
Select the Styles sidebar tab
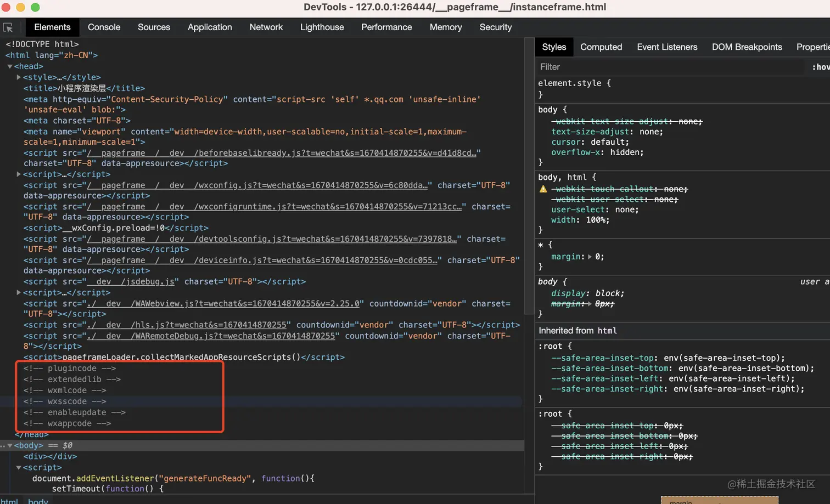point(554,47)
